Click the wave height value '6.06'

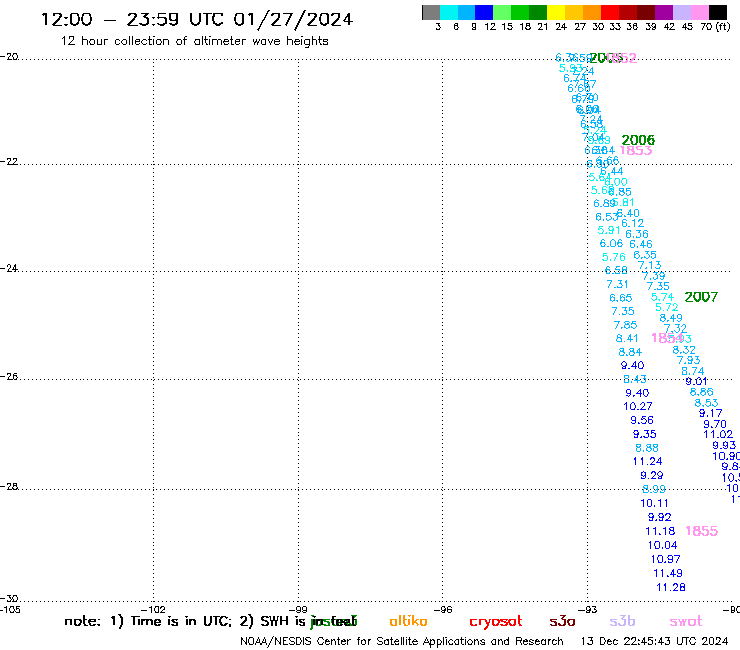[611, 244]
